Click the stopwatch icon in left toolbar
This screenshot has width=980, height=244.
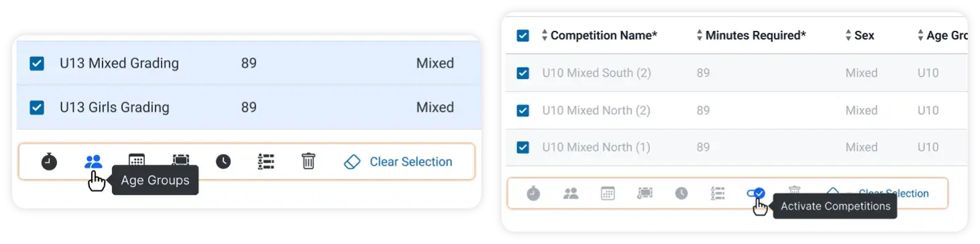49,162
